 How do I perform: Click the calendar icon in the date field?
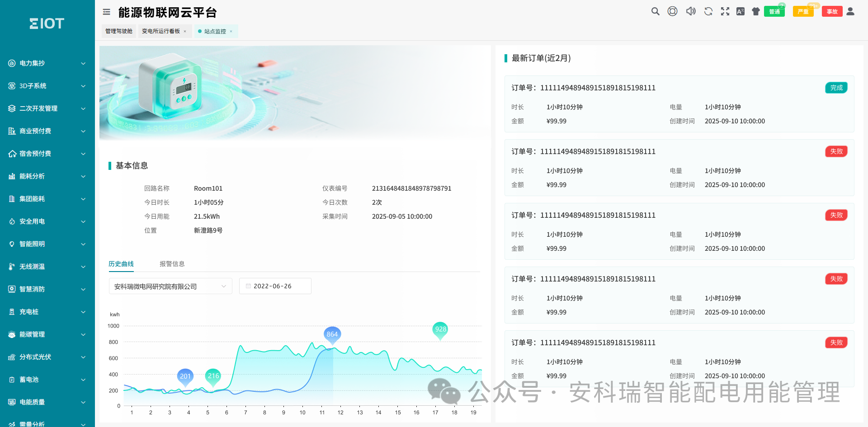point(248,286)
